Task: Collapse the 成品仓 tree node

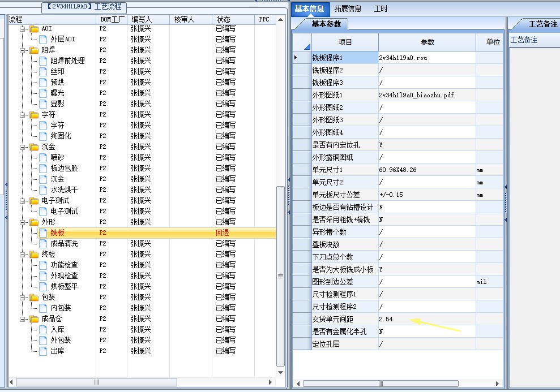Action: pos(23,319)
